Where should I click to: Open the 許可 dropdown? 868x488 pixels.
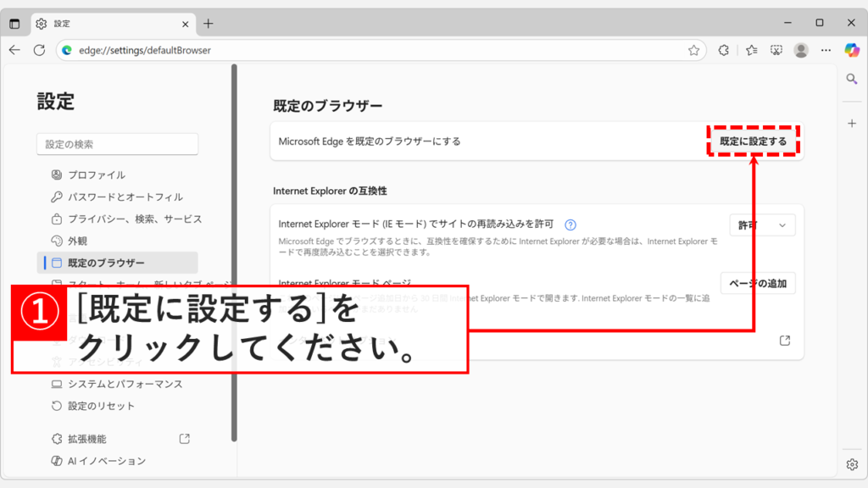[x=762, y=225]
